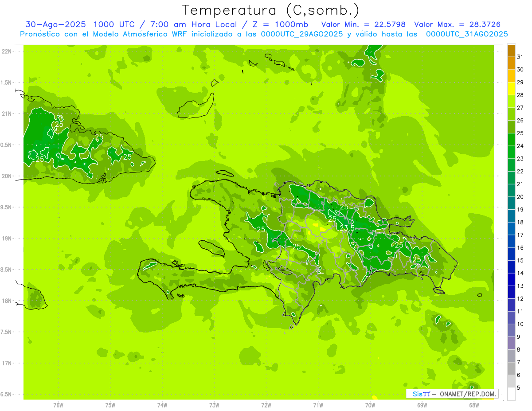This screenshot has width=532, height=411.
Task: Click the orange legend band above 31
Action: coord(511,51)
